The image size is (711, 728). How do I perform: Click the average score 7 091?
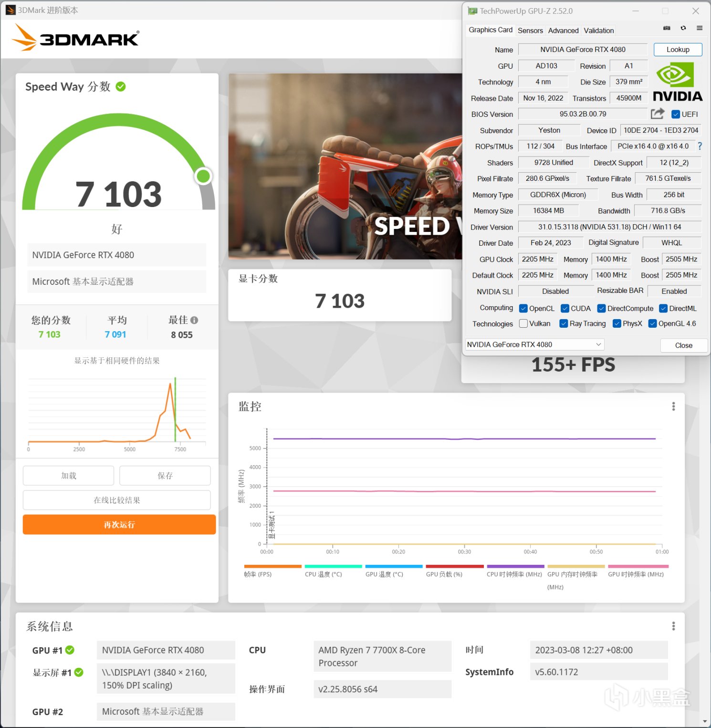(x=115, y=334)
